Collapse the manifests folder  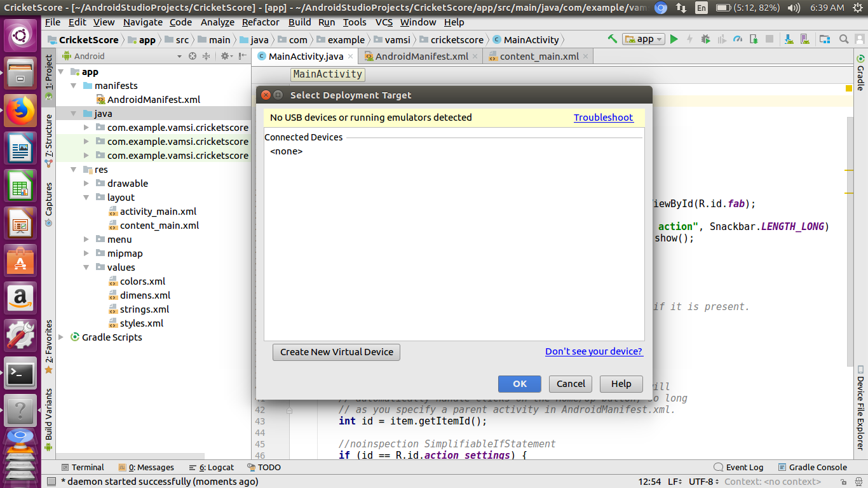click(x=74, y=86)
